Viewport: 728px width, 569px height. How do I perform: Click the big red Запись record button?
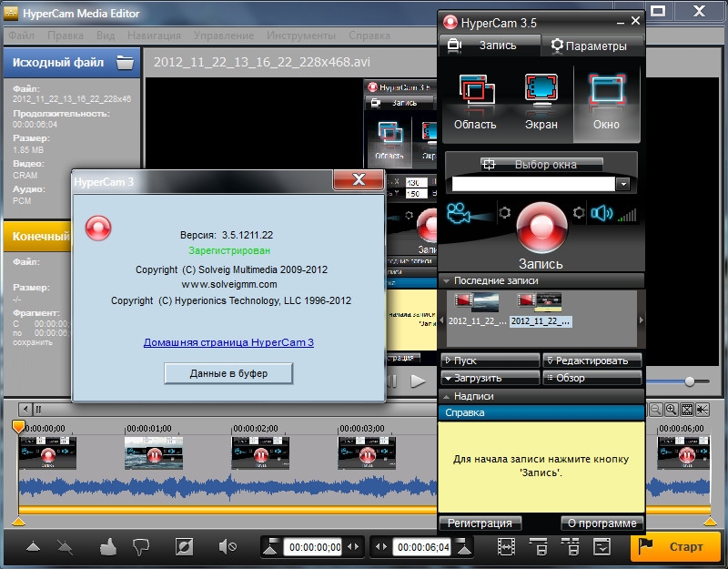tap(541, 229)
